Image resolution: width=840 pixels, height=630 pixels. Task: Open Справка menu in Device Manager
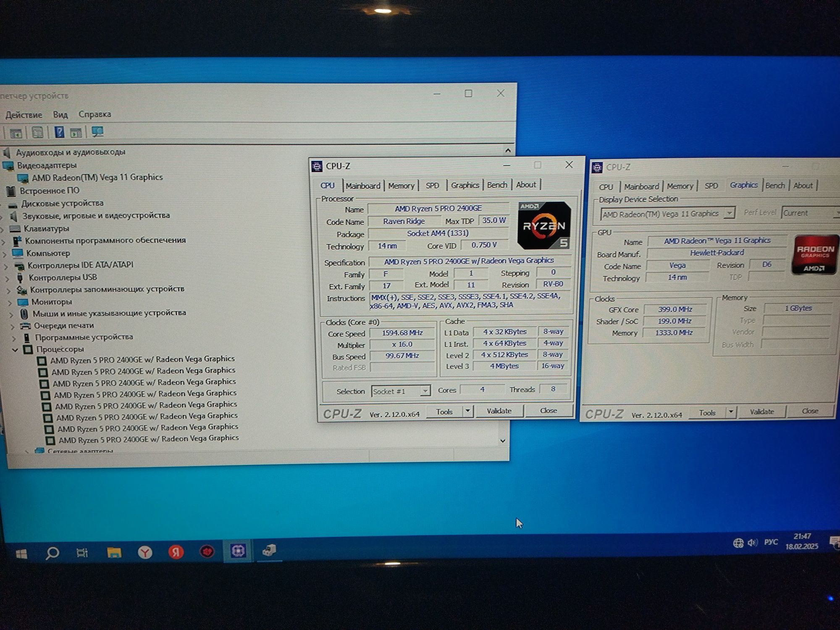click(x=94, y=114)
